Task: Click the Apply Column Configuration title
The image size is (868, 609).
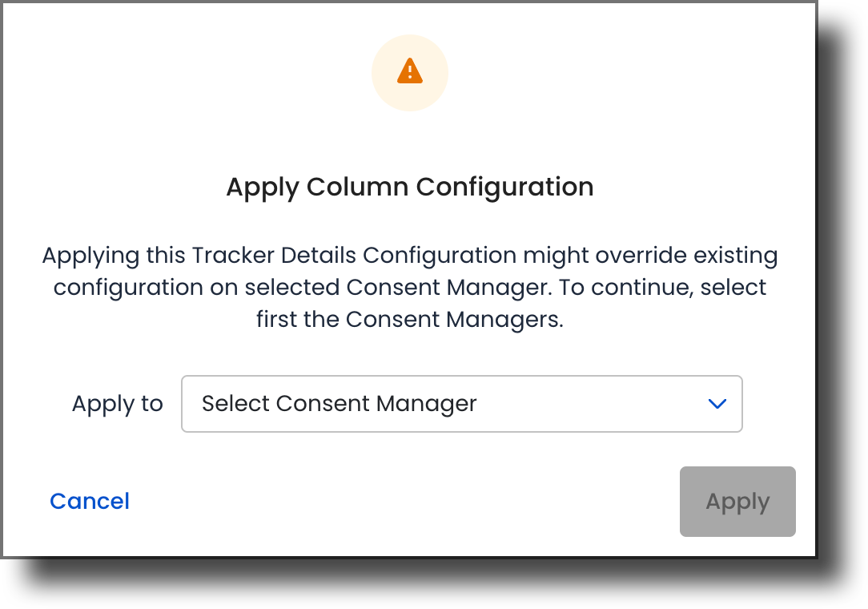Action: coord(410,187)
